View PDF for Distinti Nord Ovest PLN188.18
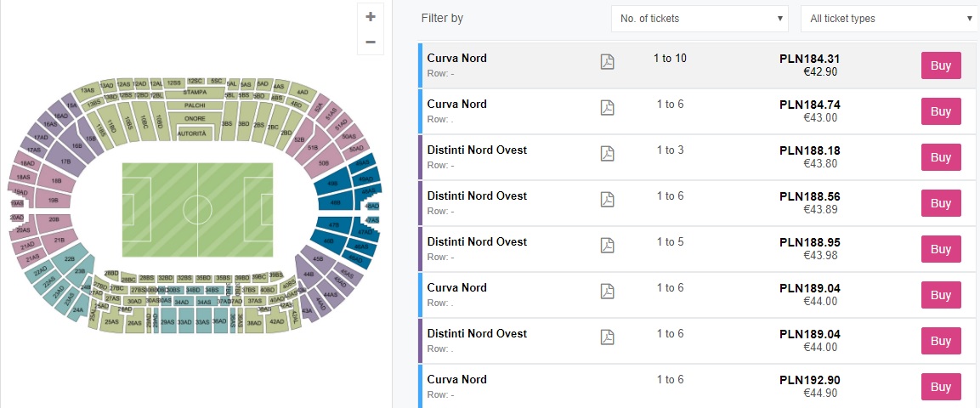Image resolution: width=980 pixels, height=408 pixels. (607, 154)
